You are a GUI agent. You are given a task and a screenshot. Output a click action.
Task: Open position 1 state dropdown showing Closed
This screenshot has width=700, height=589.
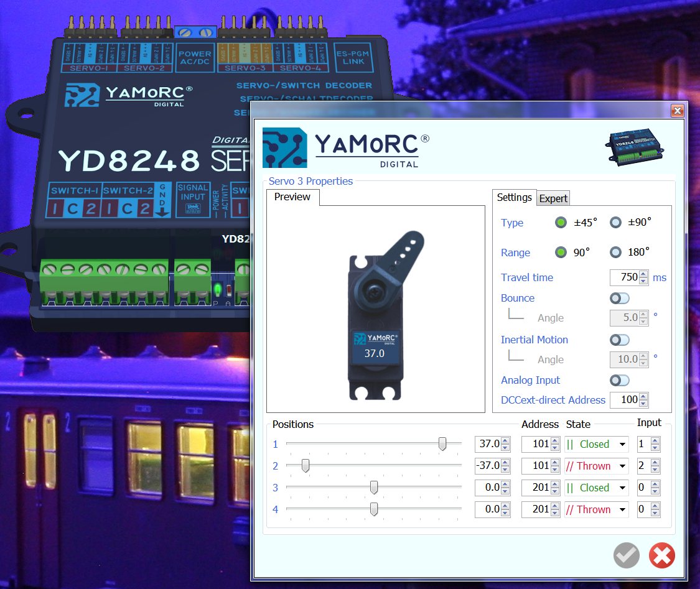point(597,445)
